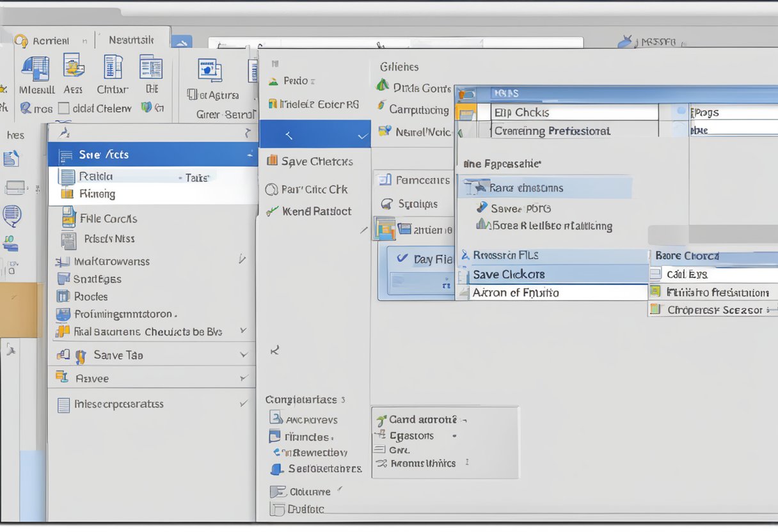
Task: Click the Fhile Corcns file icon
Action: coord(68,218)
